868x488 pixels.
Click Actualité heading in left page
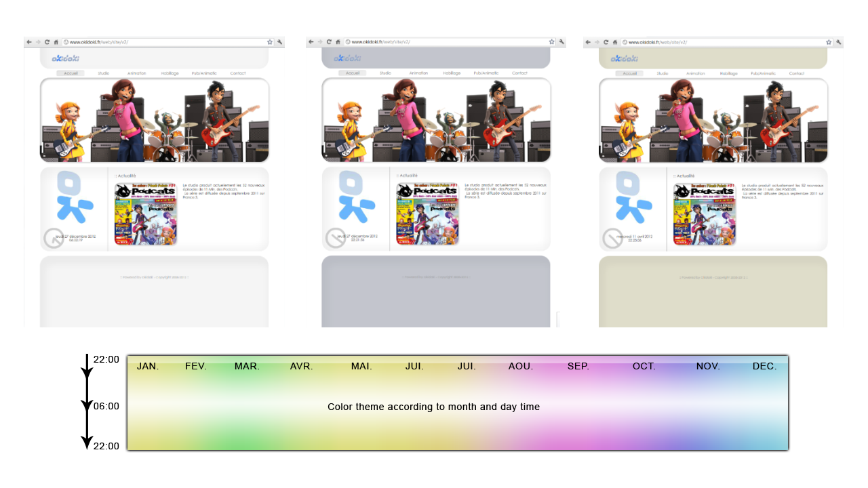[x=125, y=176]
